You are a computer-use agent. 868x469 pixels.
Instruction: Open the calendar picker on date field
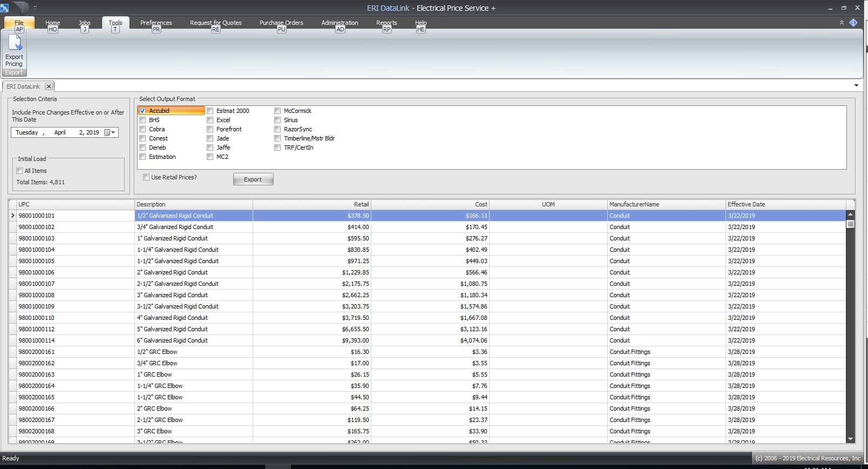coord(110,132)
